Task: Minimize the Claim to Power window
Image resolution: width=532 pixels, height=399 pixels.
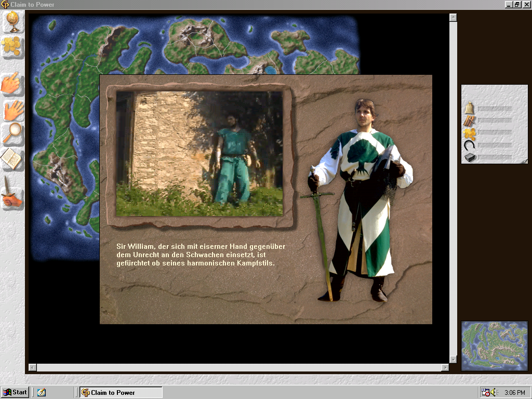Action: tap(508, 4)
